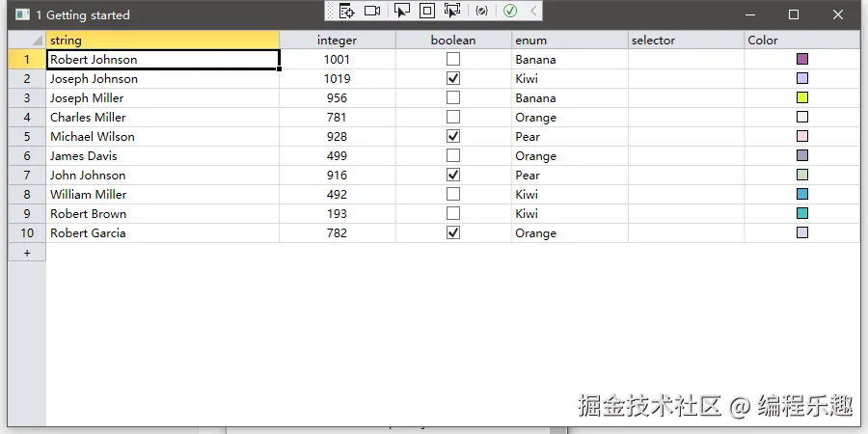Select integer cell 193
The height and width of the screenshot is (434, 868).
[338, 214]
